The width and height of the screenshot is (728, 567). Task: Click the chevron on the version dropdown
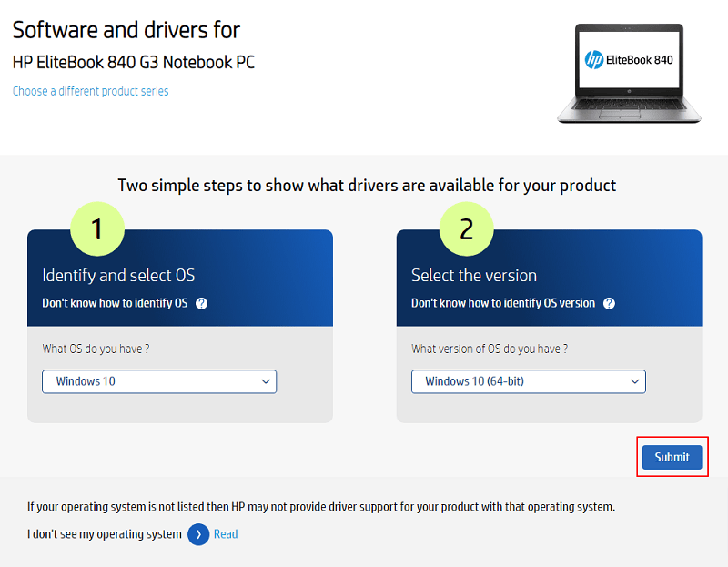pyautogui.click(x=634, y=381)
